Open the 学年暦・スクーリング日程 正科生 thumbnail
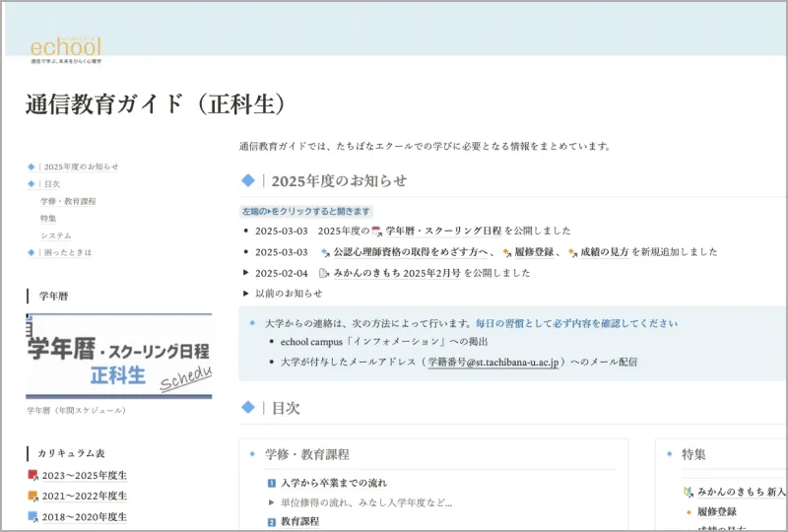788x532 pixels. pyautogui.click(x=118, y=356)
